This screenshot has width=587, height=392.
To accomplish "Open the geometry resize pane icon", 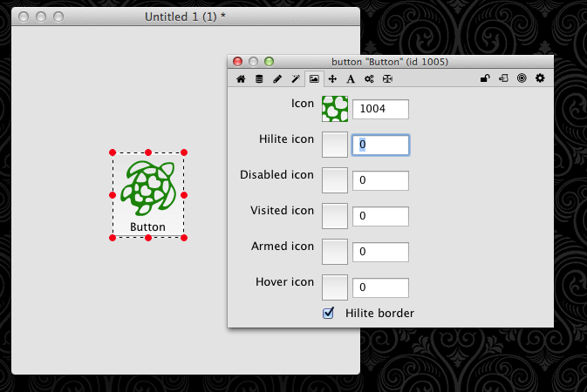I will 387,78.
